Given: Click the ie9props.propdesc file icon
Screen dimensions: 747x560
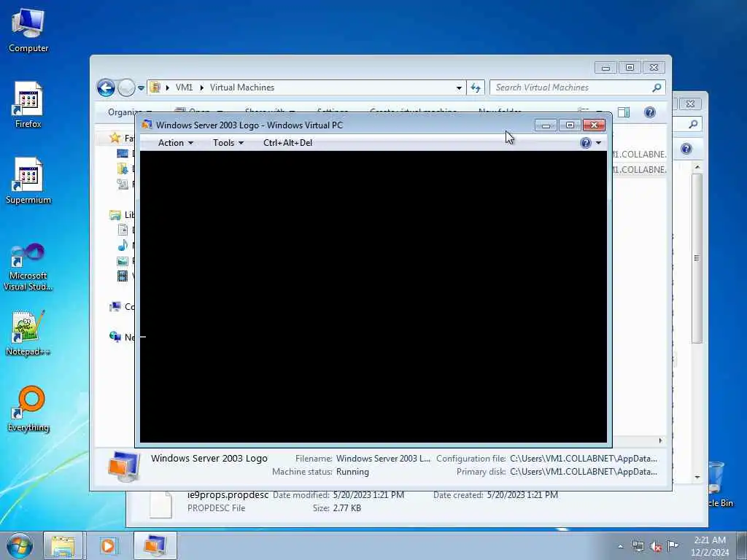Looking at the screenshot, I should (x=160, y=504).
